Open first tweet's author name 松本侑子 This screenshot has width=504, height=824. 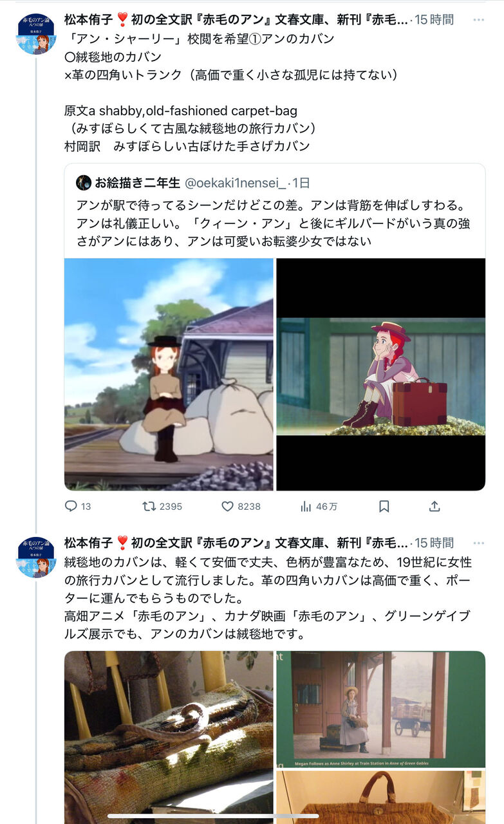[89, 20]
